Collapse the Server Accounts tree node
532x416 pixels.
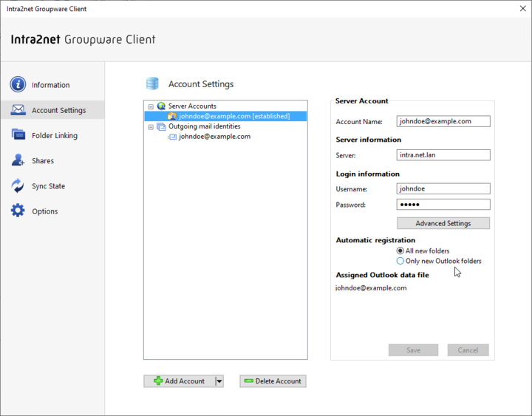coord(151,106)
